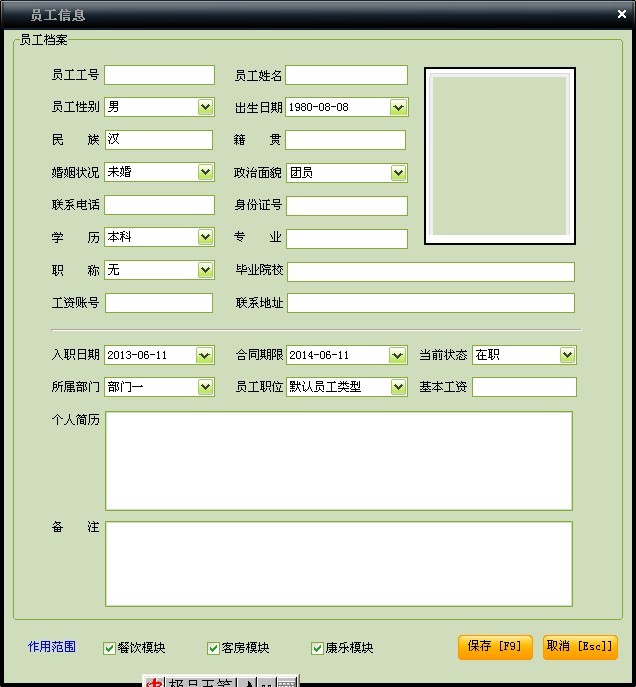The width and height of the screenshot is (636, 687).
Task: Close the 员工信息 window
Action: 622,14
